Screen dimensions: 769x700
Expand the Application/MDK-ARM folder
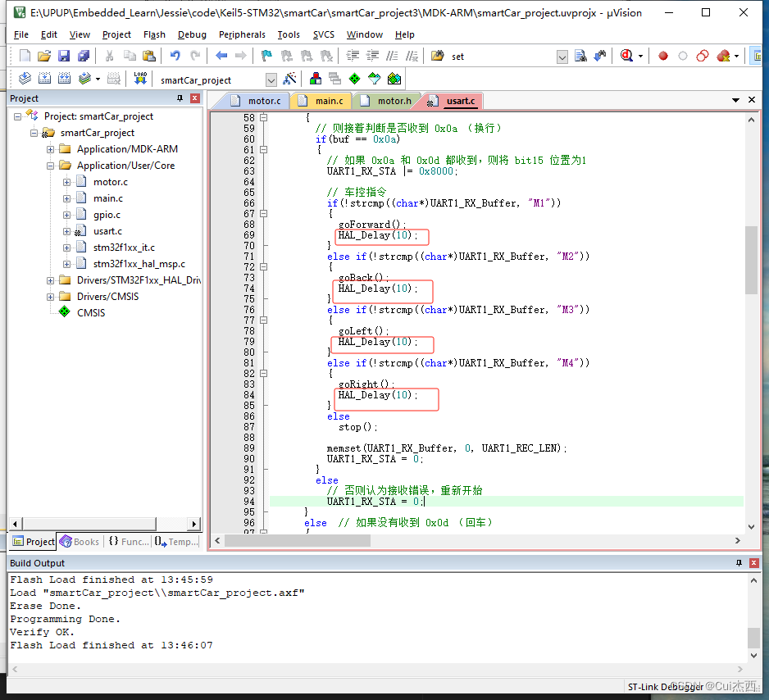click(50, 149)
